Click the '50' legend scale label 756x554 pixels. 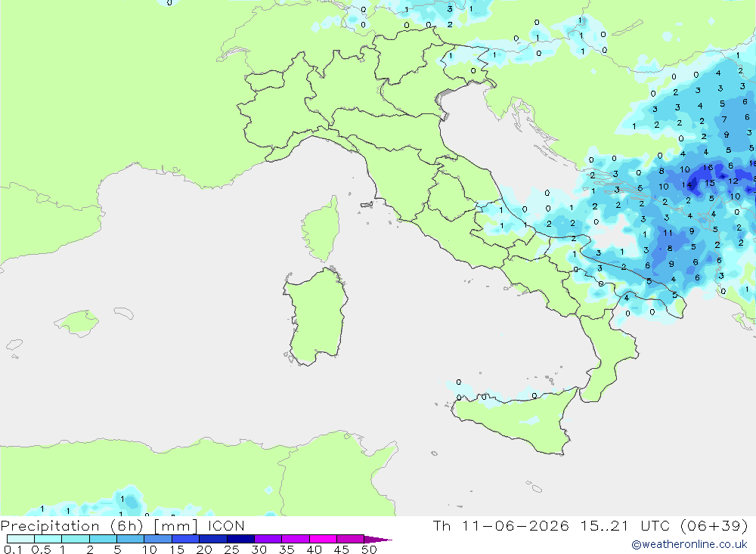pos(369,549)
